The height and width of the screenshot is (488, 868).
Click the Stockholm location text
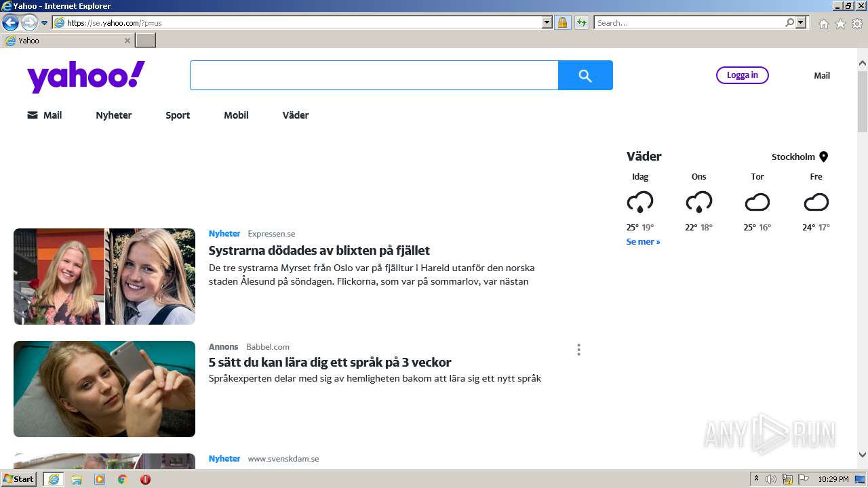coord(793,157)
